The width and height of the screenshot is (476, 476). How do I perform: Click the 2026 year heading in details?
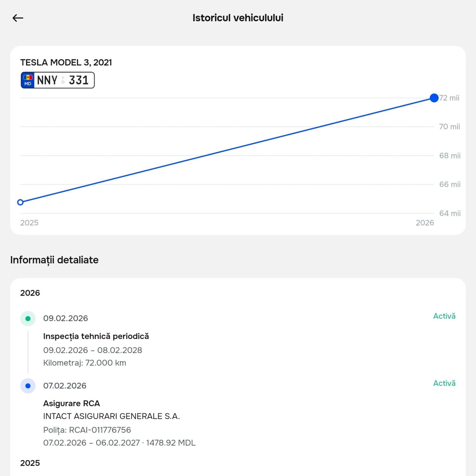click(x=30, y=293)
